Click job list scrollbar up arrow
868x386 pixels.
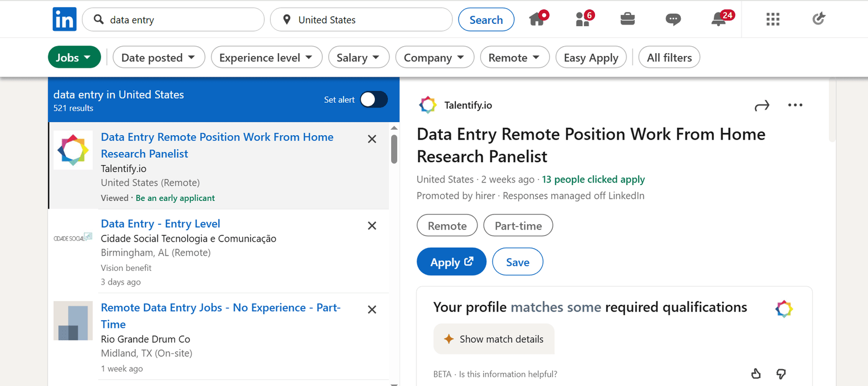click(394, 128)
